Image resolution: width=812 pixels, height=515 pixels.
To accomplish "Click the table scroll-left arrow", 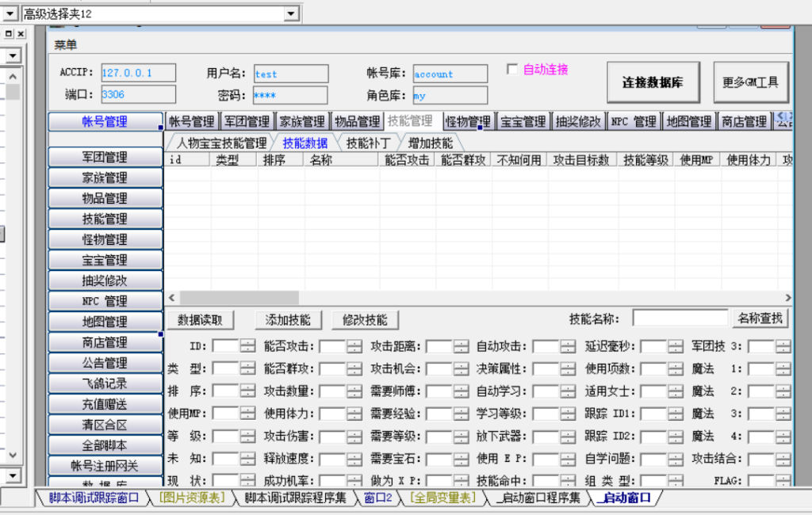I will coord(172,298).
